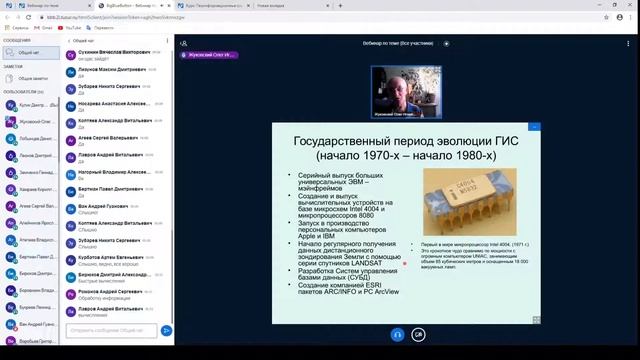Image resolution: width=640 pixels, height=360 pixels.
Task: Open the shared notes icon
Action: point(10,78)
